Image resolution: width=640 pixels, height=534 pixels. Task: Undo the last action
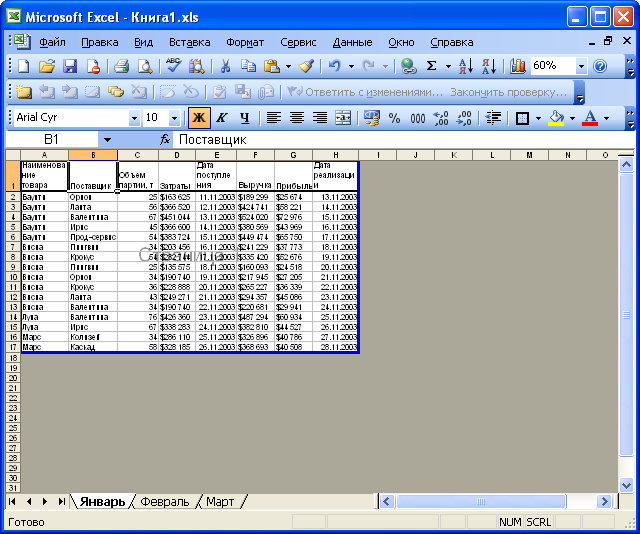[335, 66]
